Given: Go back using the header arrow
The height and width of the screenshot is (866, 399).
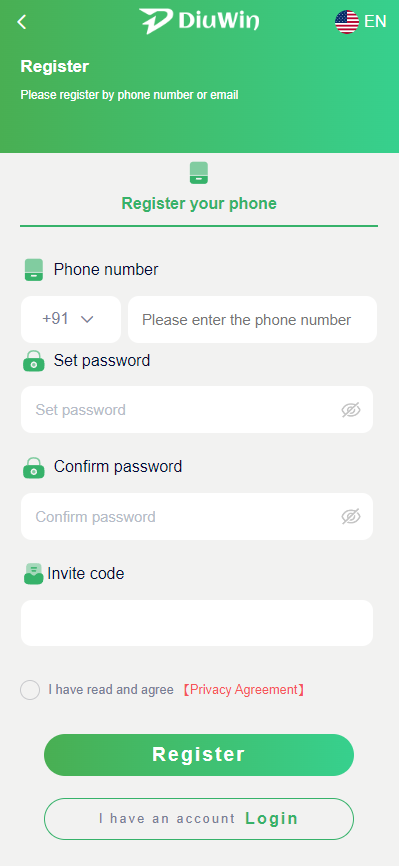Looking at the screenshot, I should pyautogui.click(x=22, y=22).
